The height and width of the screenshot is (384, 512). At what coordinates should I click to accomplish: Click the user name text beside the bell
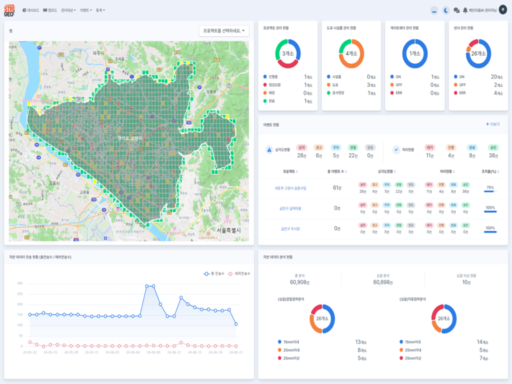(483, 11)
